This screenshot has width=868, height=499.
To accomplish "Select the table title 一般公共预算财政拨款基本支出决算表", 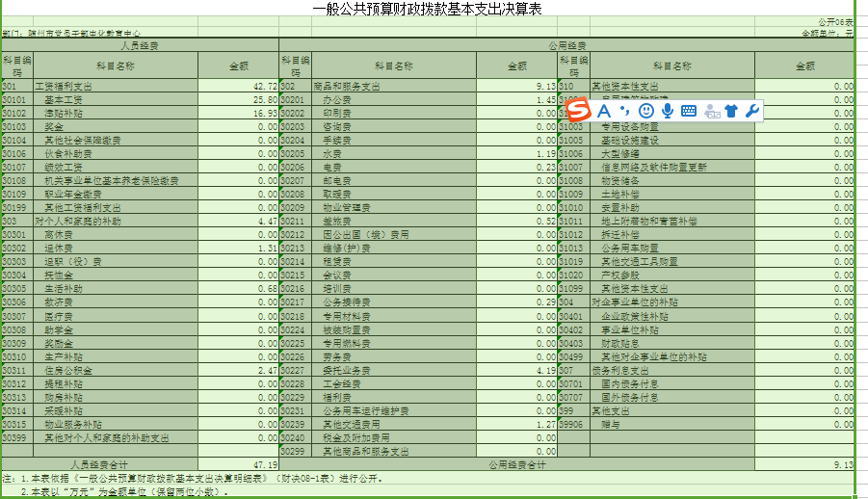I will (427, 9).
